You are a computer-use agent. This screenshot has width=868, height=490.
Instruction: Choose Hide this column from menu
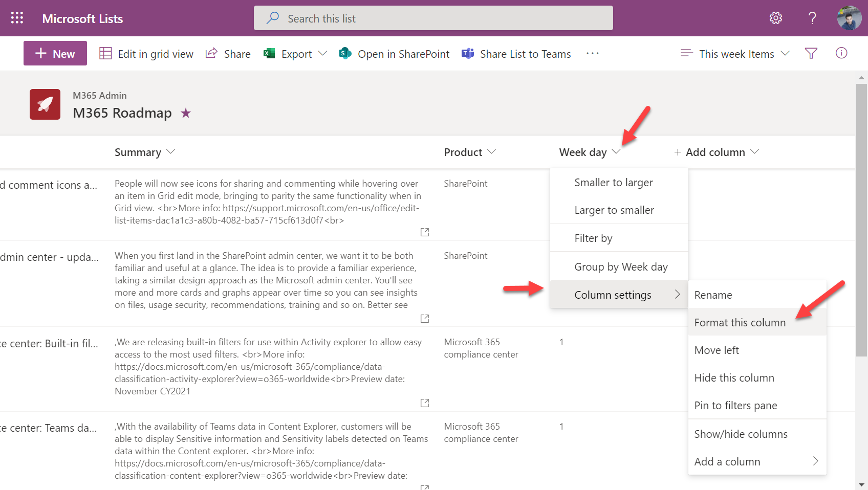click(734, 377)
